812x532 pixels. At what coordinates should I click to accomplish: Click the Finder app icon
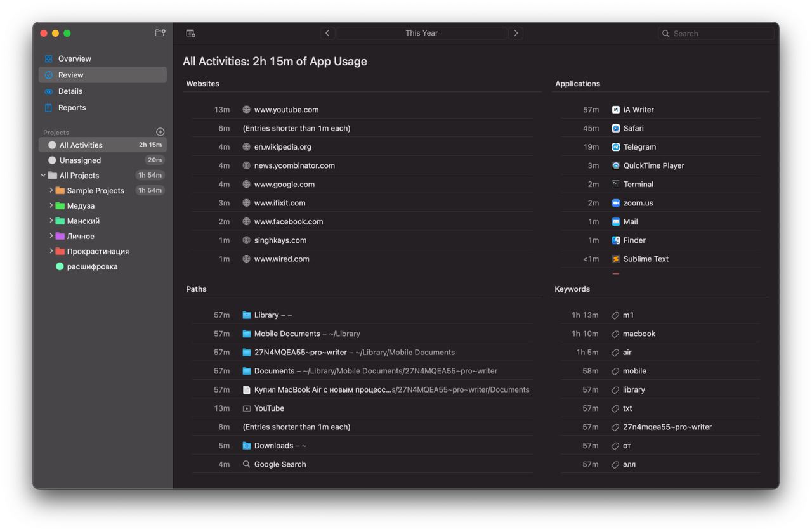coord(615,240)
